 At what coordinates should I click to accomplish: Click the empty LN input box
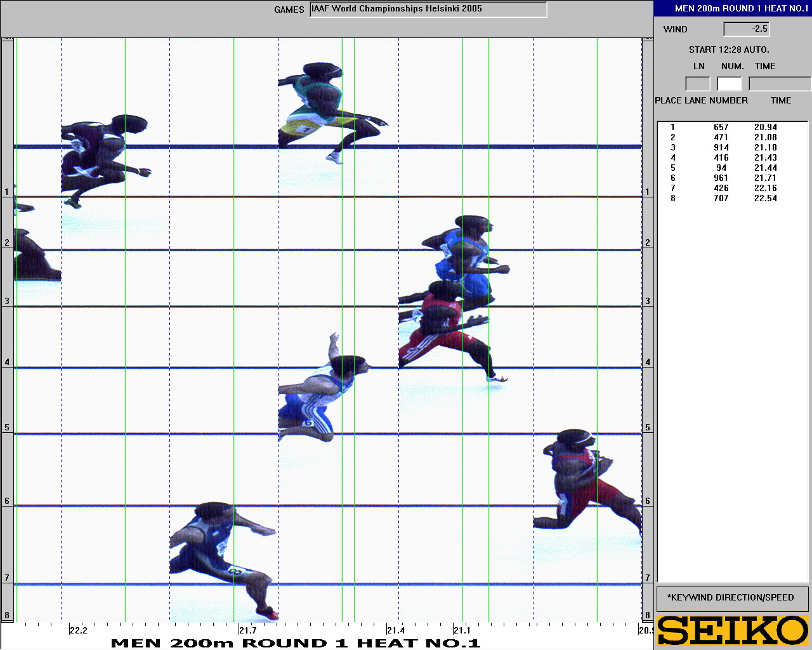698,84
